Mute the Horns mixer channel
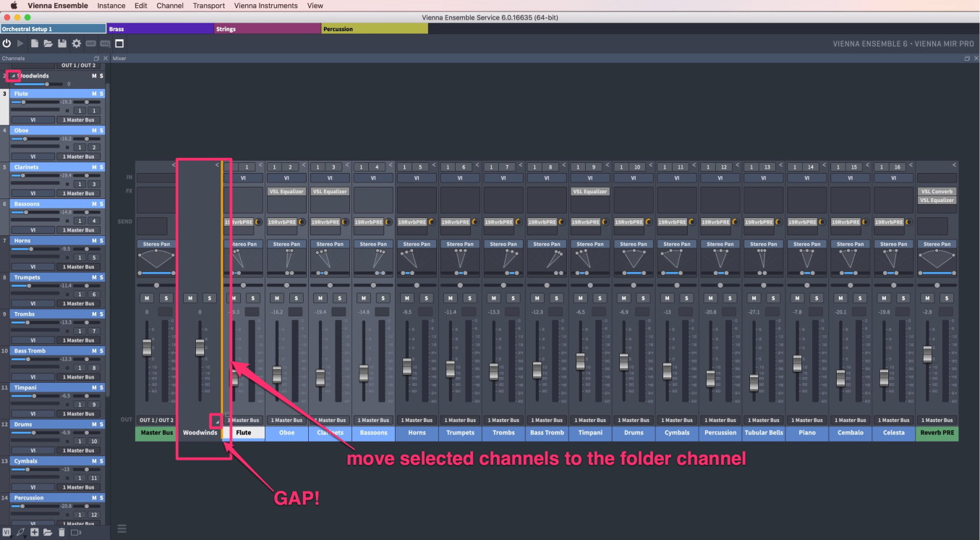980x540 pixels. pos(406,298)
